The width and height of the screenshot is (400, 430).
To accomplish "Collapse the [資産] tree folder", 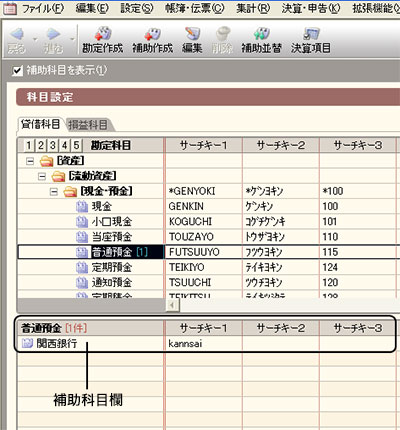I will [30, 161].
